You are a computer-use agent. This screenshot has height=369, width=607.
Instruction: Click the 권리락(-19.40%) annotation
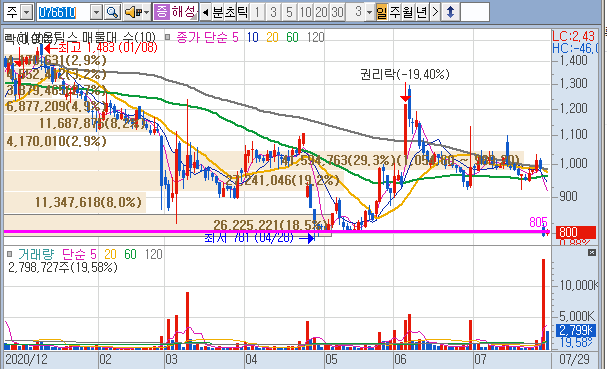click(405, 74)
